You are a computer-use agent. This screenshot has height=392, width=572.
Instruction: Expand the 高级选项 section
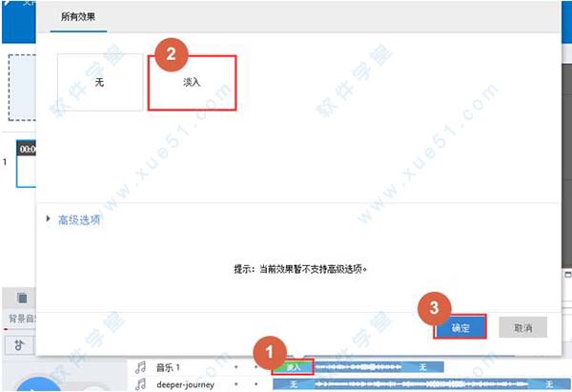click(x=74, y=219)
